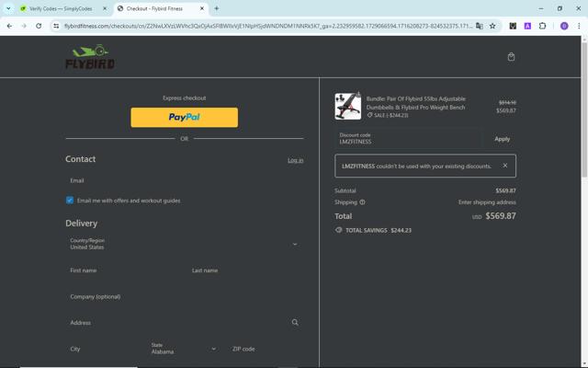Click Enter shipping address text

coord(487,202)
